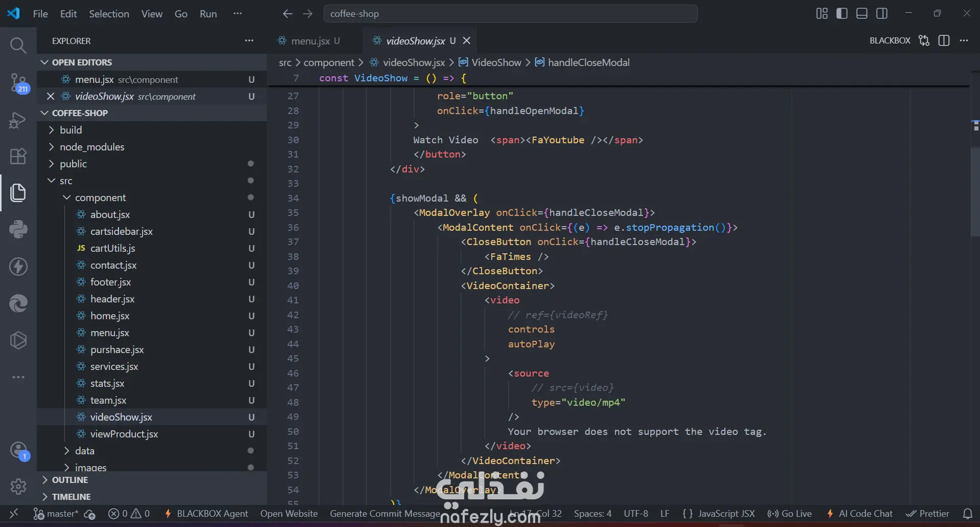
Task: Collapse the src folder
Action: 152,181
